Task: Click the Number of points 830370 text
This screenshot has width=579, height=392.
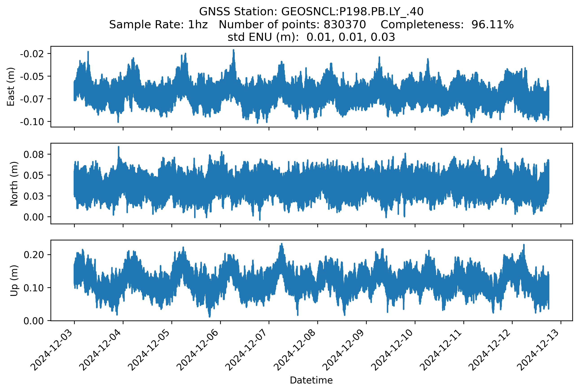Action: point(292,25)
